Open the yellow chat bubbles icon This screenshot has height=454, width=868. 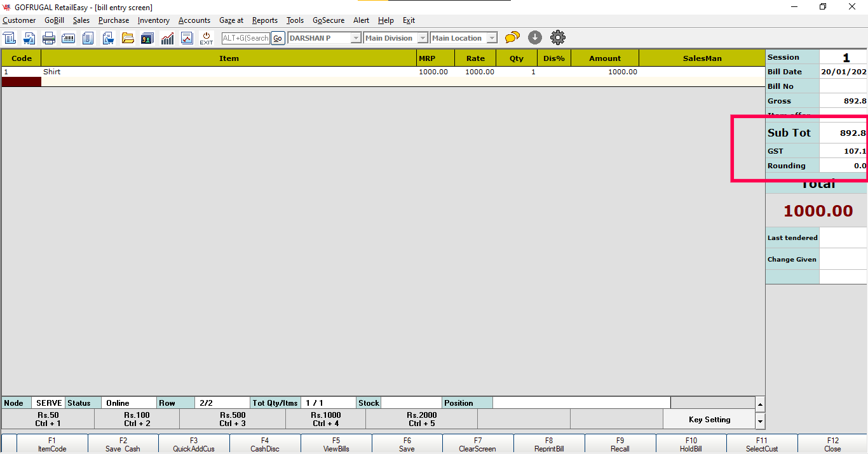coord(512,38)
